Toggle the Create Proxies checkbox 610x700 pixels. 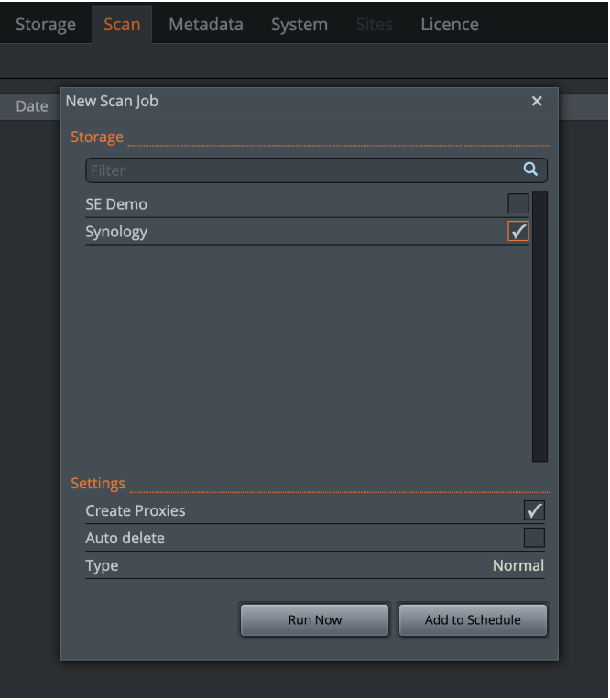pyautogui.click(x=534, y=510)
